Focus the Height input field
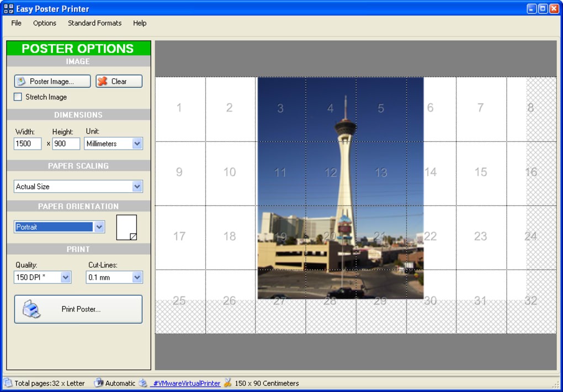563x392 pixels. (x=66, y=144)
